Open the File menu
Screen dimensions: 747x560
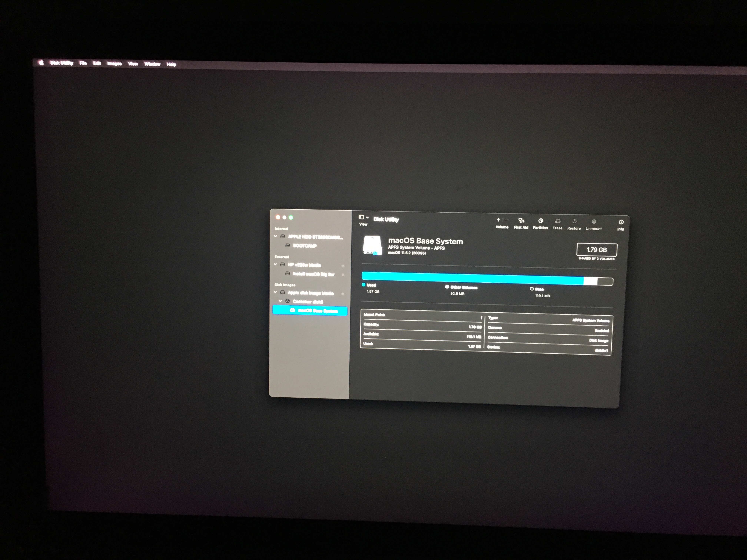coord(83,63)
